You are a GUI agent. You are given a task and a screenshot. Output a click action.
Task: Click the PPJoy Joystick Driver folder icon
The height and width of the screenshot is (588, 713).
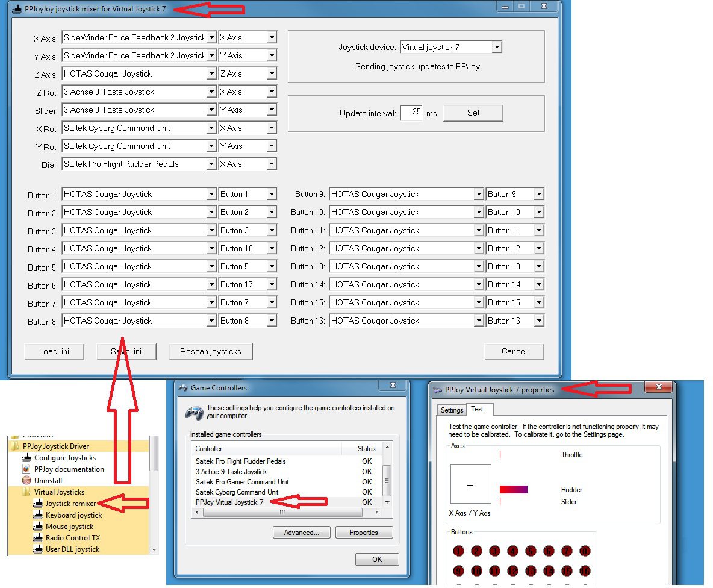(x=15, y=446)
